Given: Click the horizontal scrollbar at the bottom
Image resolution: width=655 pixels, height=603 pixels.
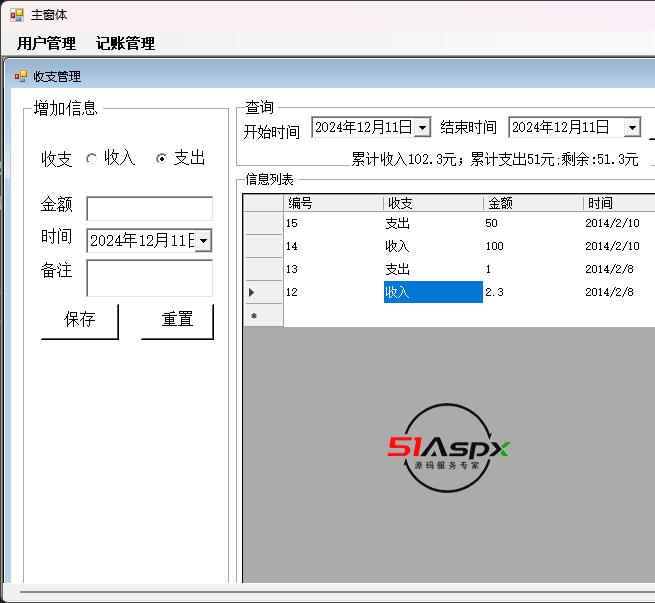Looking at the screenshot, I should [330, 594].
